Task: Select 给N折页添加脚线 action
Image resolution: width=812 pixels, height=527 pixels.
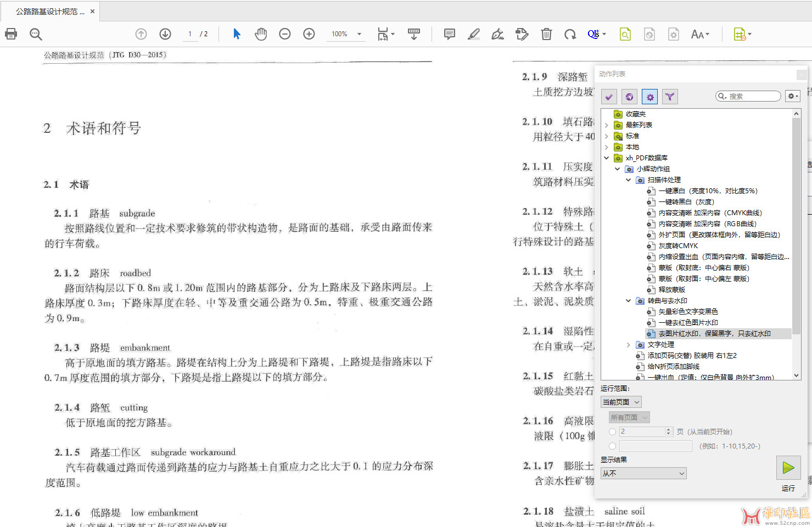Action: pyautogui.click(x=673, y=367)
